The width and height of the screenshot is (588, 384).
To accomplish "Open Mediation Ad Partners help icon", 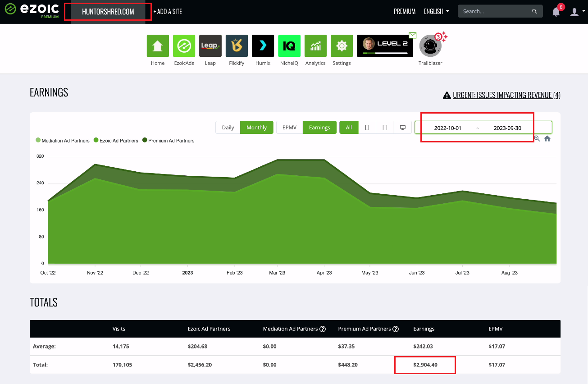I will click(x=323, y=329).
